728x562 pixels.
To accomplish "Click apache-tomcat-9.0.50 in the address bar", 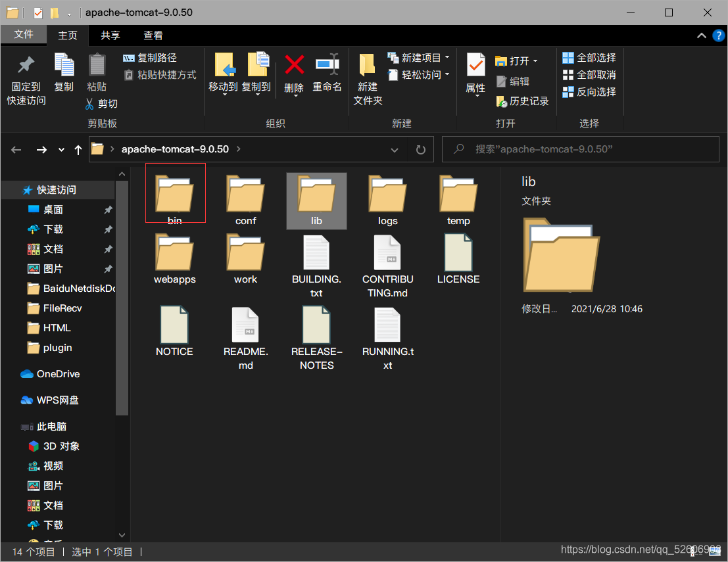I will pos(175,149).
